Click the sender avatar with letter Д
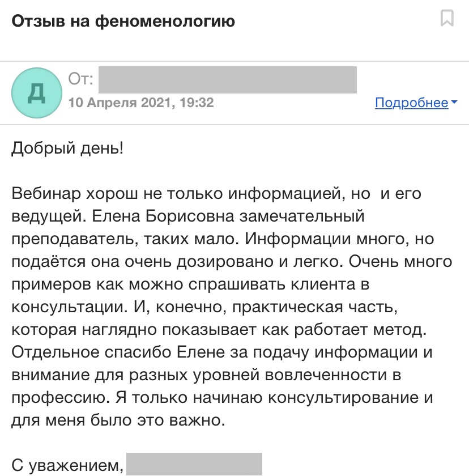 coord(36,93)
